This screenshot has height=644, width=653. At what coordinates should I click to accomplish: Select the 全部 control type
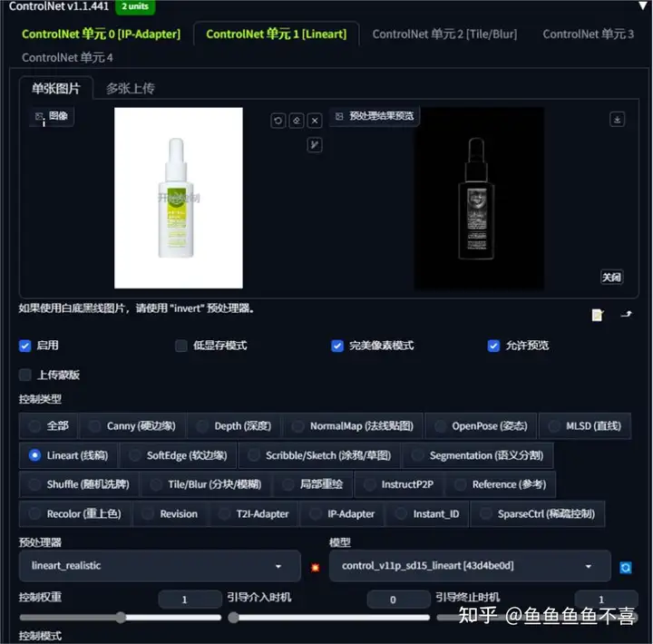click(x=48, y=426)
